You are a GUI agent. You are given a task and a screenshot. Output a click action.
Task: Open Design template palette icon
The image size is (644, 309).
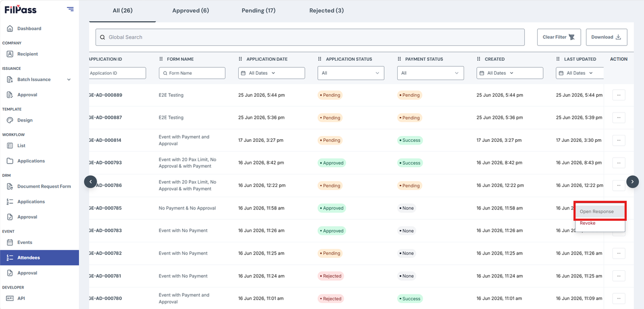pos(10,120)
